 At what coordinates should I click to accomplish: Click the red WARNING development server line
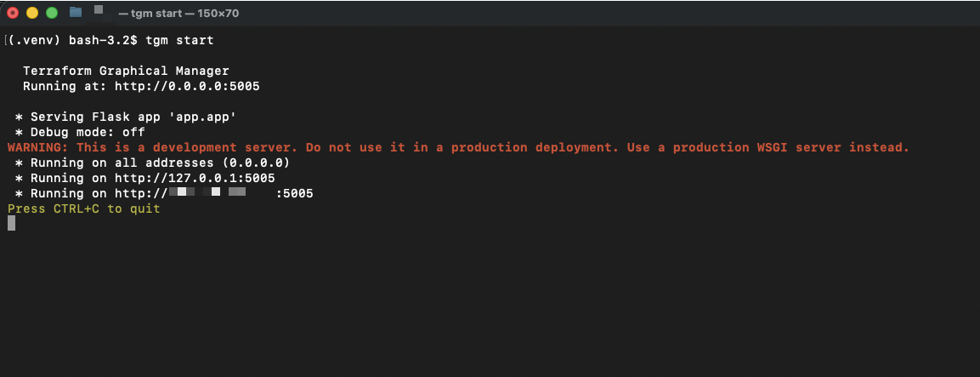coord(458,148)
